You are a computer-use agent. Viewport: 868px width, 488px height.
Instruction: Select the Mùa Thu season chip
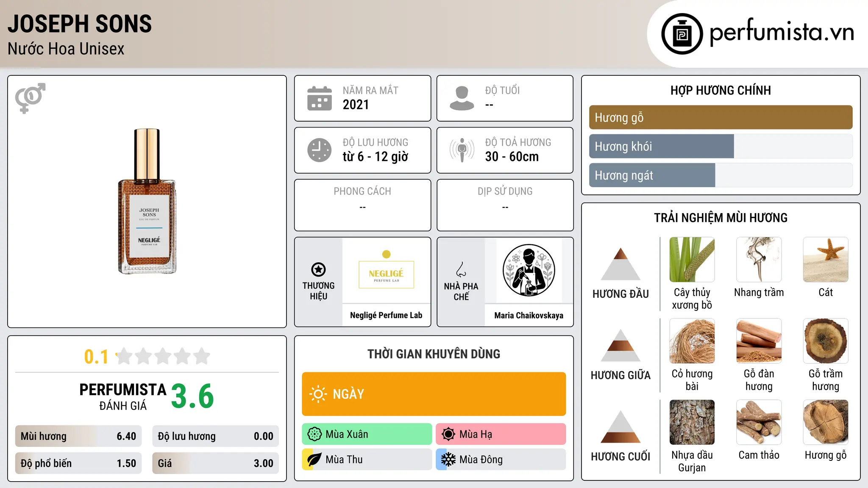click(367, 460)
